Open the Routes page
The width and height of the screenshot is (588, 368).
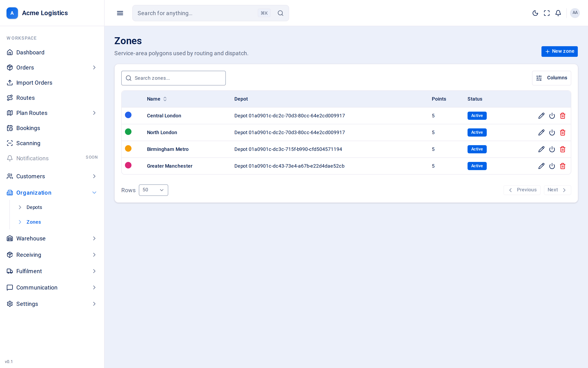pos(52,98)
